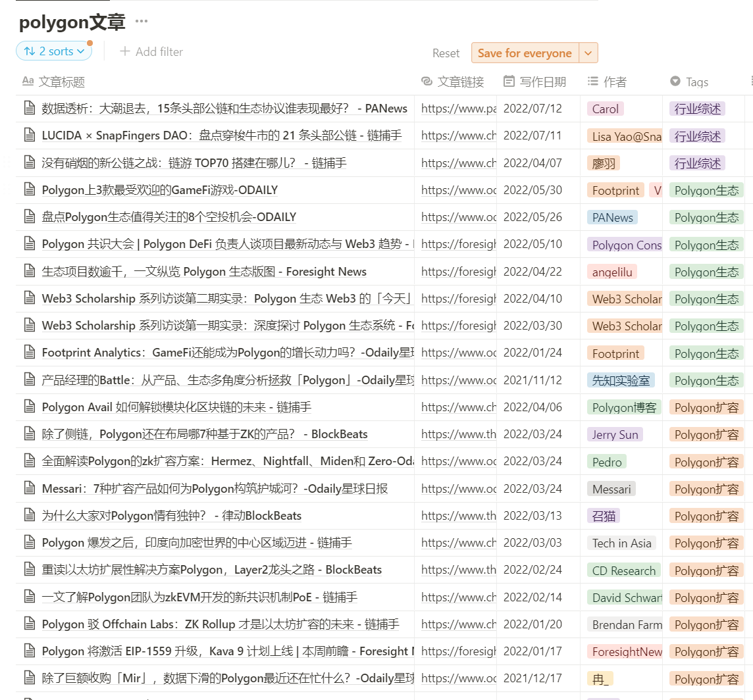Click the 先知实验室 author tag
Image resolution: width=753 pixels, height=700 pixels.
click(621, 381)
